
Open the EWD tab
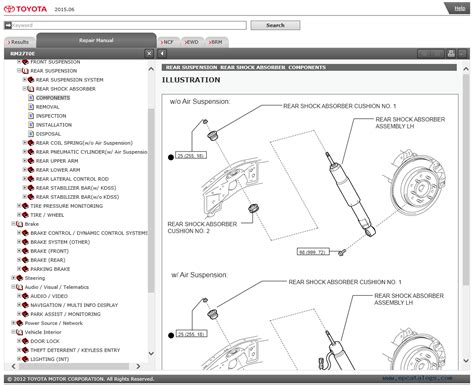pos(192,42)
